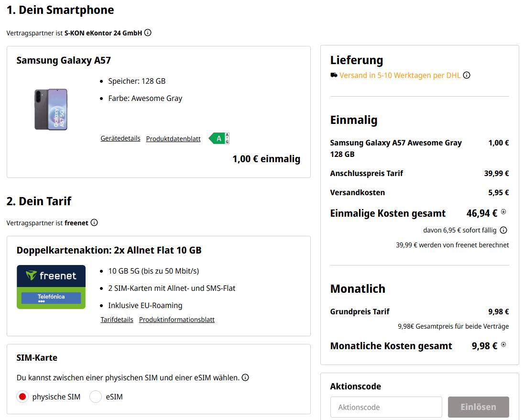Click '10 GB 5G (bis zu 50 Mbit/s)' bullet
The image size is (524, 420).
pos(153,271)
